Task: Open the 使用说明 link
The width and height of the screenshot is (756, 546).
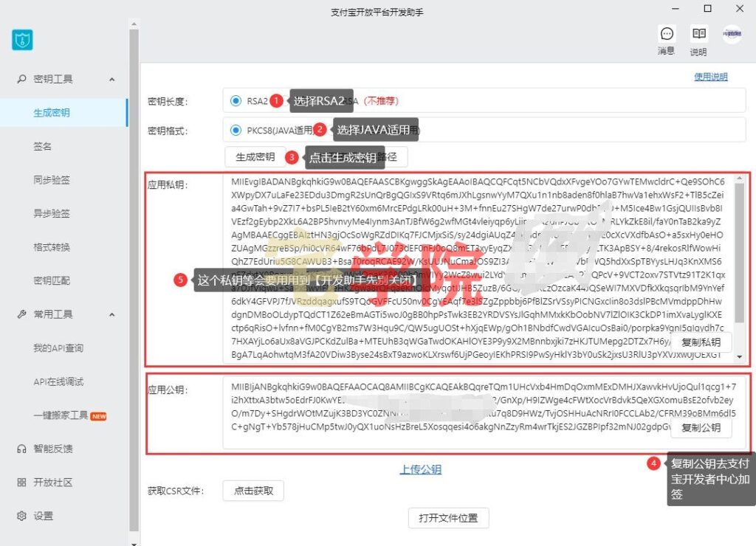Action: pos(711,77)
